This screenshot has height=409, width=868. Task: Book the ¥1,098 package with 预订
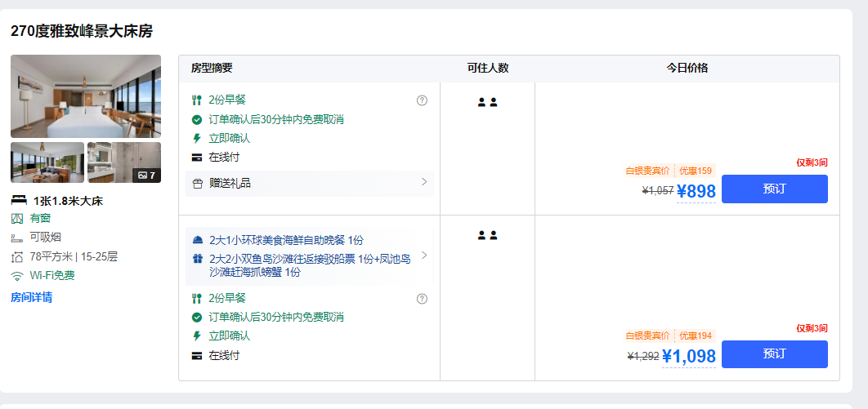774,354
